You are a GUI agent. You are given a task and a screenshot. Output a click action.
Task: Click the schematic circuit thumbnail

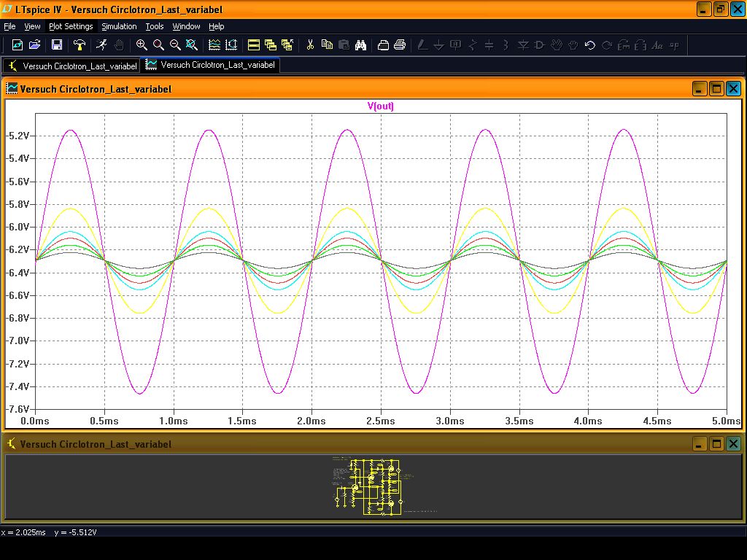(373, 486)
